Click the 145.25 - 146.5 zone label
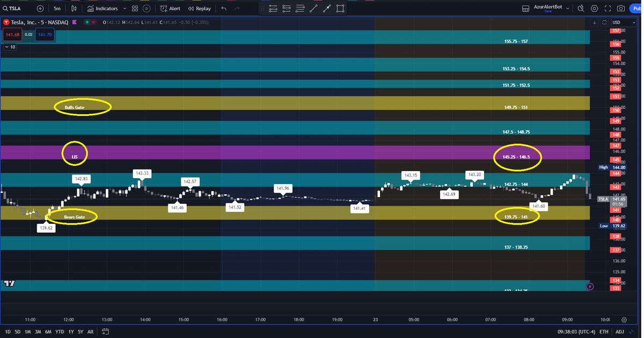644x338 pixels. click(516, 157)
